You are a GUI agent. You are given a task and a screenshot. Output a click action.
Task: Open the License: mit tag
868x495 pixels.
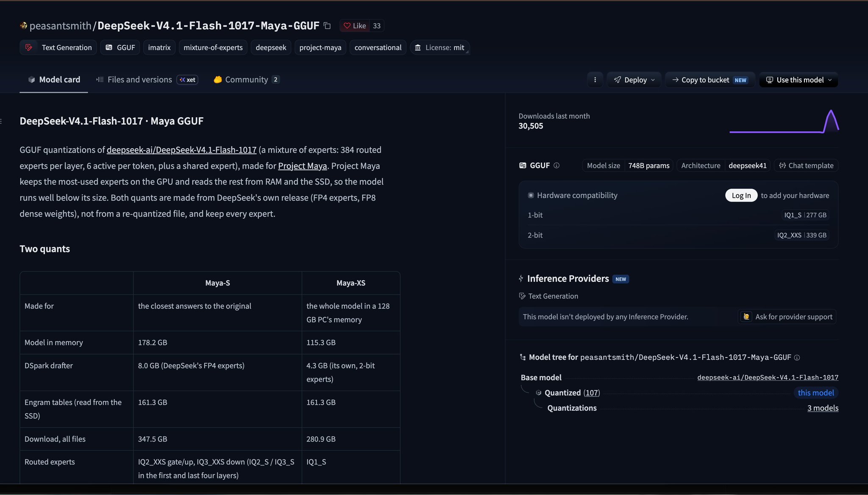(440, 47)
